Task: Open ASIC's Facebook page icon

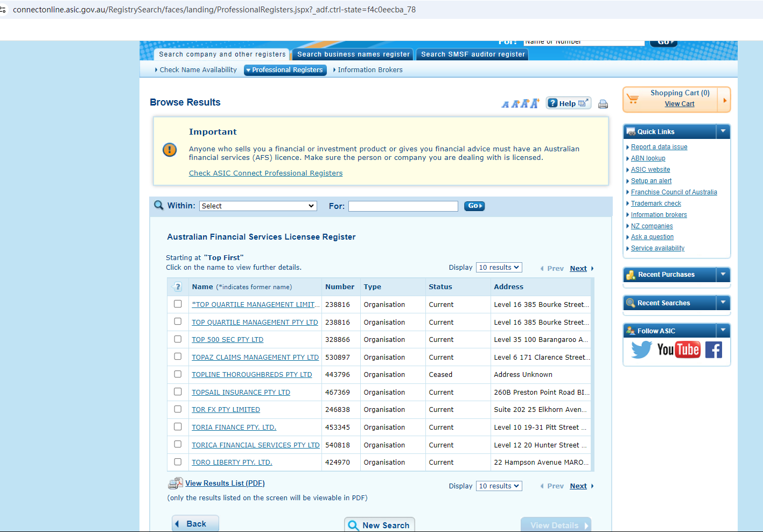Action: click(x=713, y=350)
